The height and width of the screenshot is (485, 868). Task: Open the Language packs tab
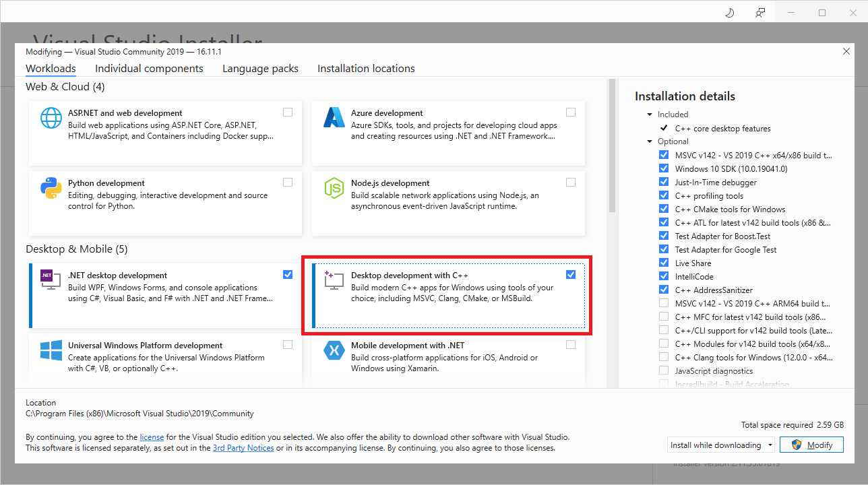(x=260, y=68)
